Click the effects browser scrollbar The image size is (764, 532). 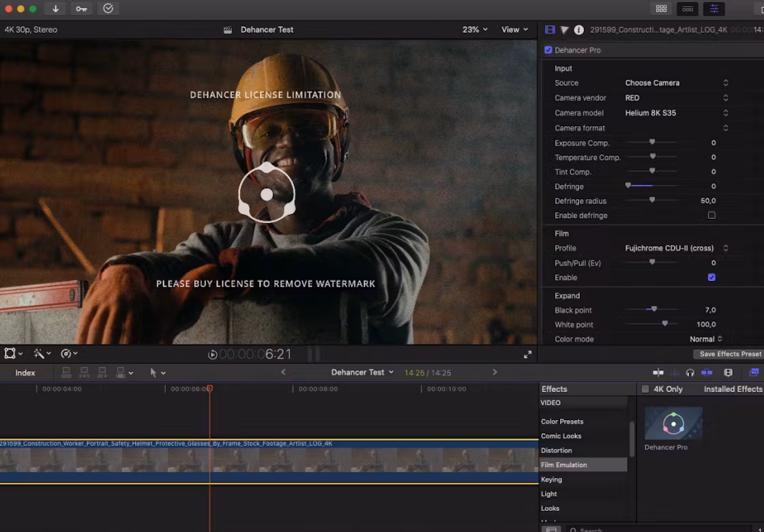632,439
